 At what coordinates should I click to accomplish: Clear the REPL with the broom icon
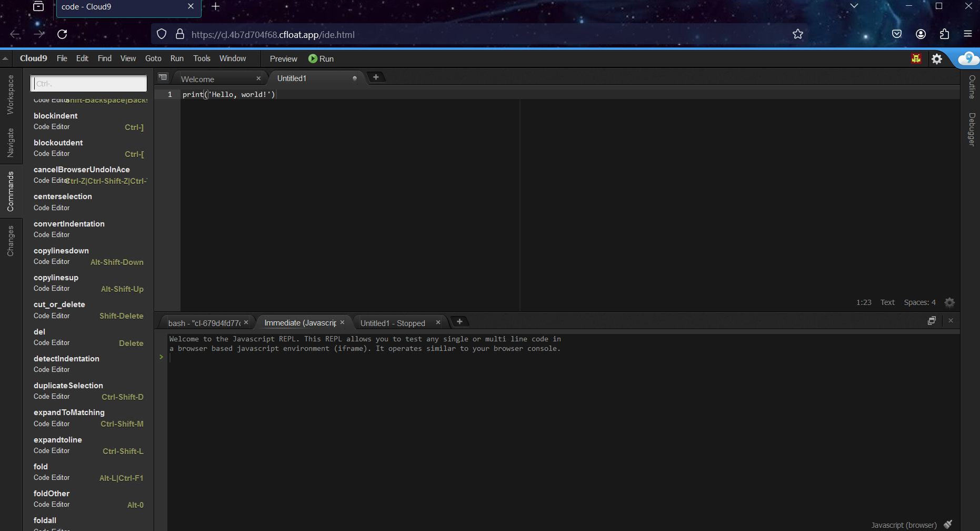(x=948, y=524)
